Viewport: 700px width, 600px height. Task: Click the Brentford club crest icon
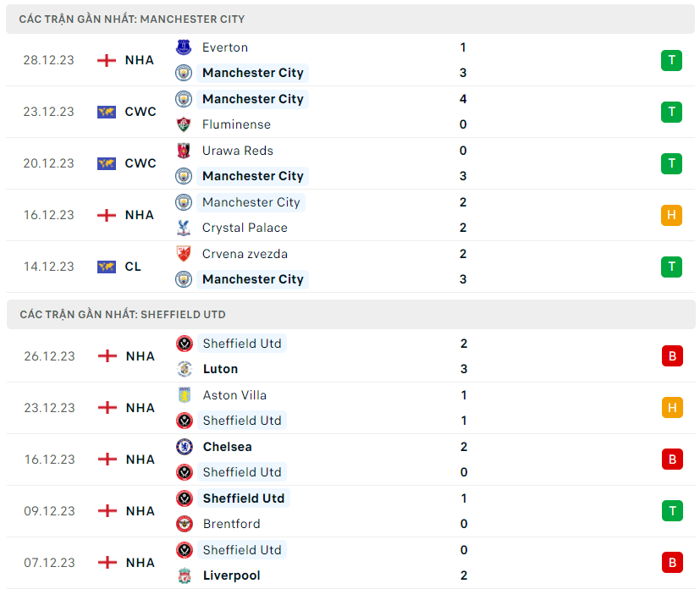tap(185, 524)
